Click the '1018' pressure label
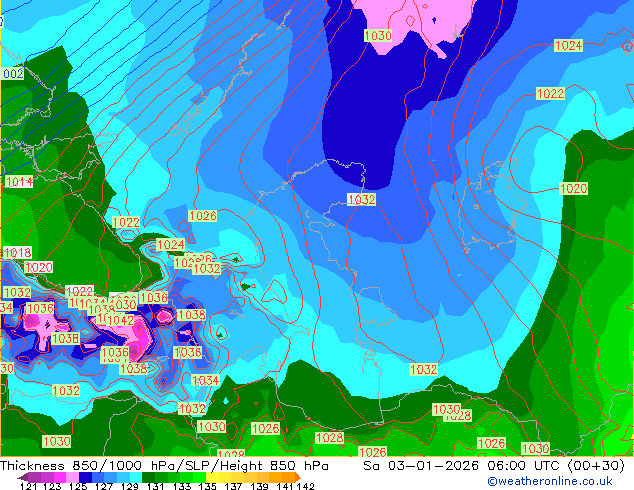634x490 pixels. [17, 253]
